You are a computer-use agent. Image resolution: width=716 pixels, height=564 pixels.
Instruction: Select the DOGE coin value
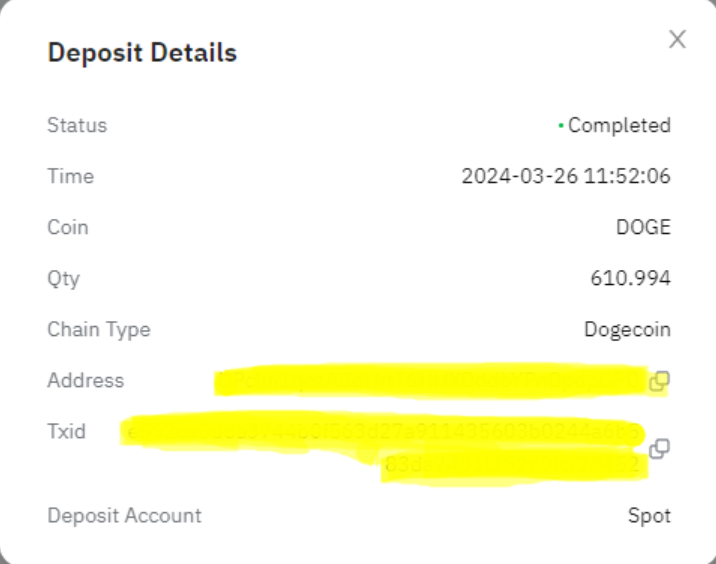pos(643,228)
